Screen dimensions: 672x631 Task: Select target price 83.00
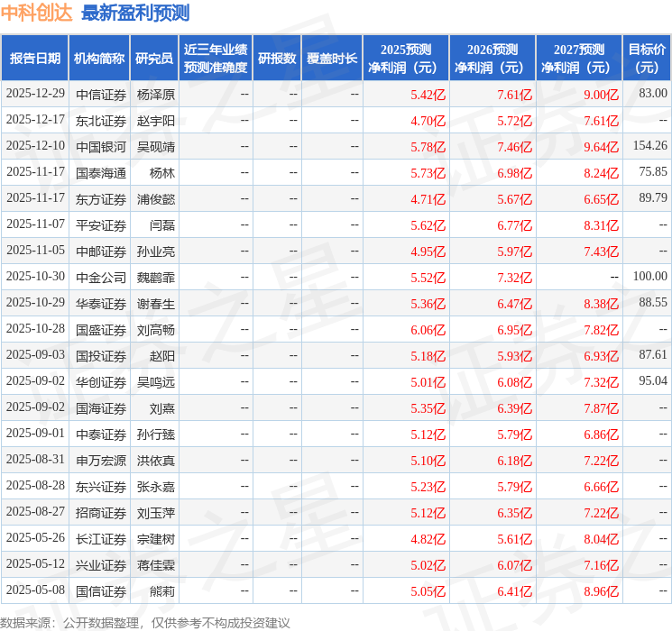coord(653,94)
